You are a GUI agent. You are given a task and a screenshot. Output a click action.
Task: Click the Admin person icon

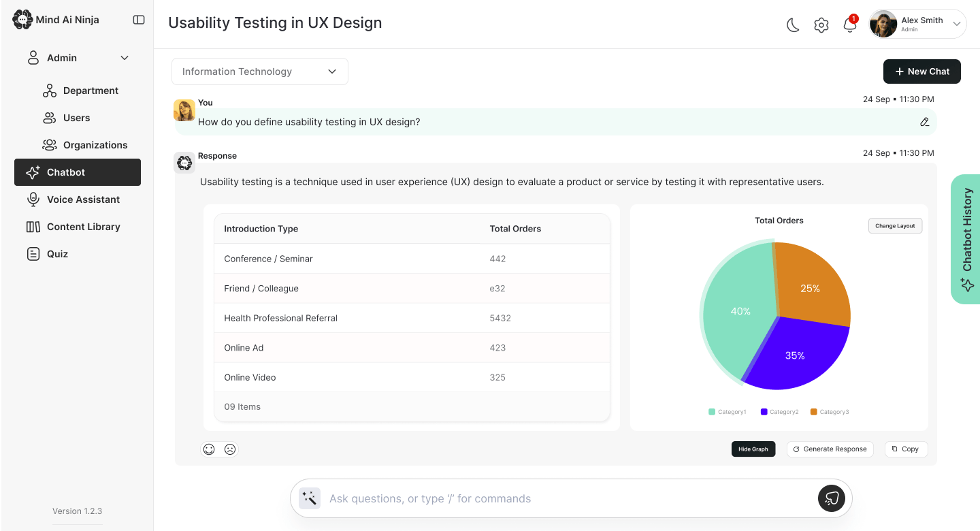click(33, 58)
